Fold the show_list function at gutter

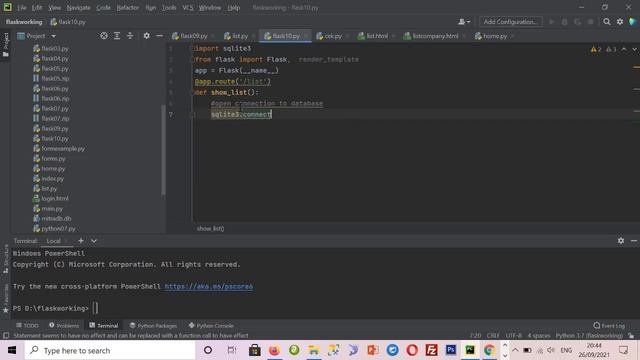click(192, 93)
